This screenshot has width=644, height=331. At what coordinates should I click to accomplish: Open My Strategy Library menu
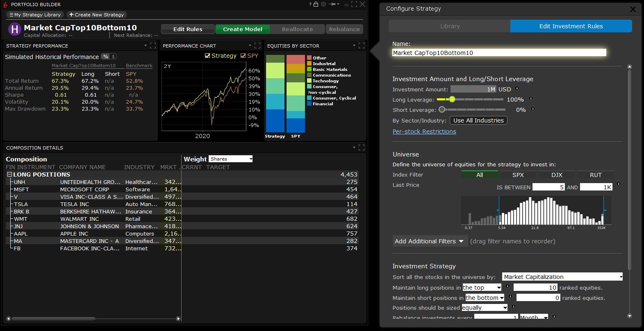(x=35, y=15)
